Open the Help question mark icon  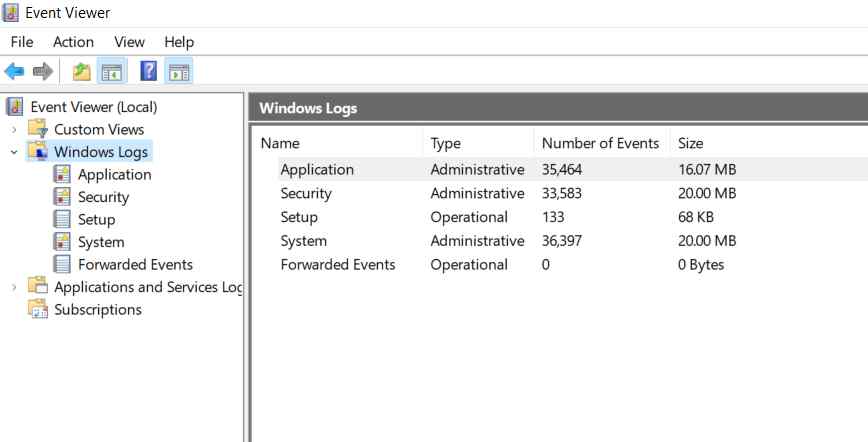(x=148, y=71)
